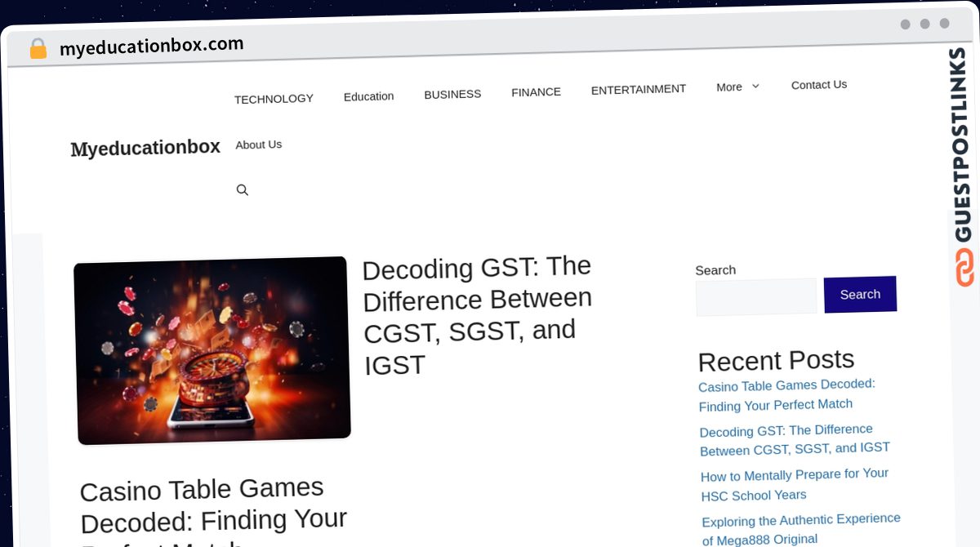The height and width of the screenshot is (547, 980).
Task: Open the search magnifier icon in navigation
Action: [243, 190]
